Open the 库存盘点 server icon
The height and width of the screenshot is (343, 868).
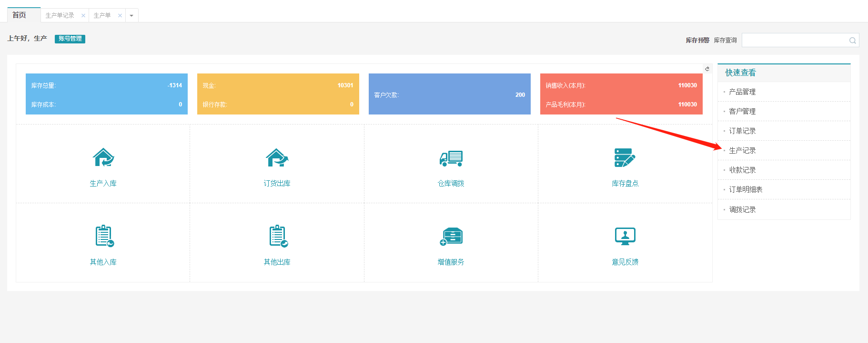click(x=625, y=157)
